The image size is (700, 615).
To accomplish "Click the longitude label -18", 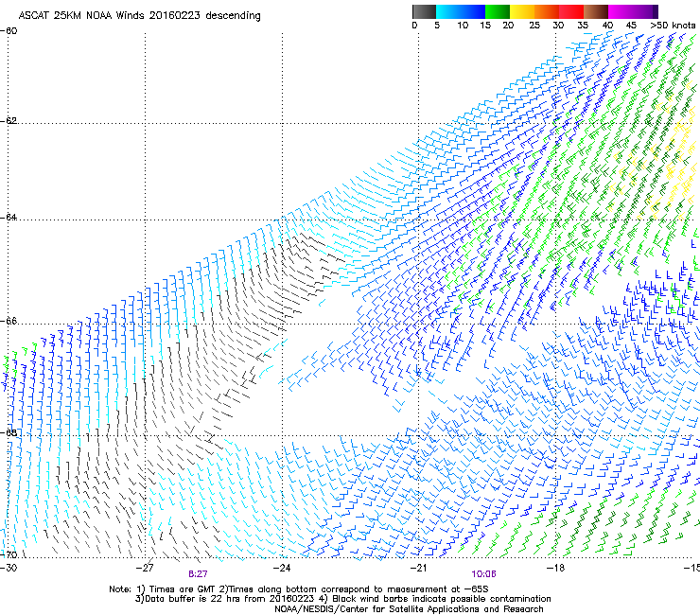I will 555,568.
